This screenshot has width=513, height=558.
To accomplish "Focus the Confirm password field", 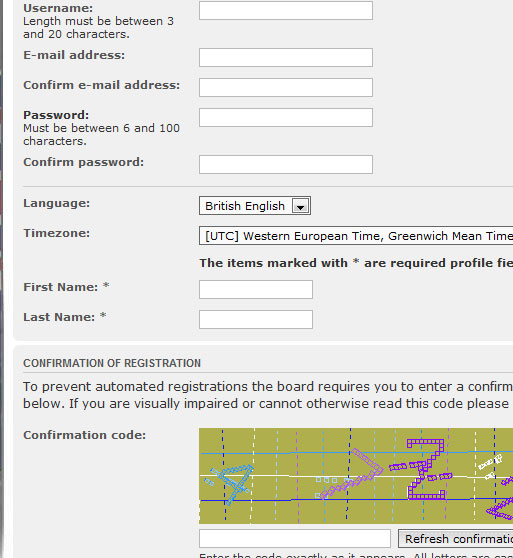I will [286, 164].
